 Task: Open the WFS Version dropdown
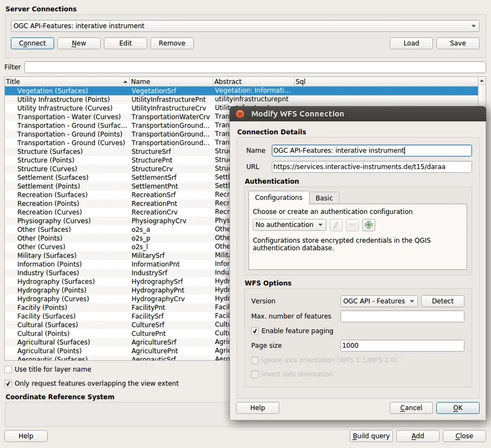point(379,301)
